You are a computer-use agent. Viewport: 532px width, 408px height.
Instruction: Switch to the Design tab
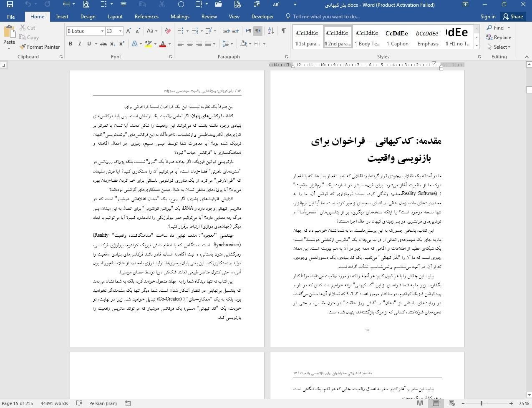(x=88, y=17)
